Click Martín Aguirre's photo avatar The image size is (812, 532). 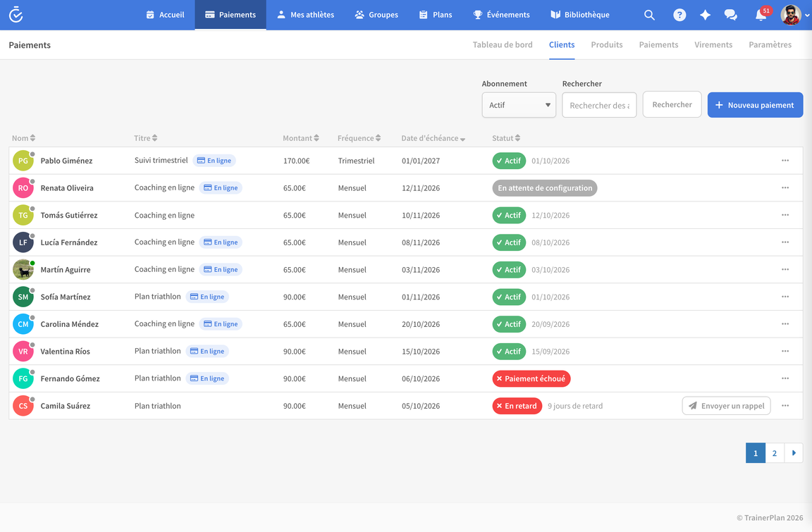tap(23, 270)
